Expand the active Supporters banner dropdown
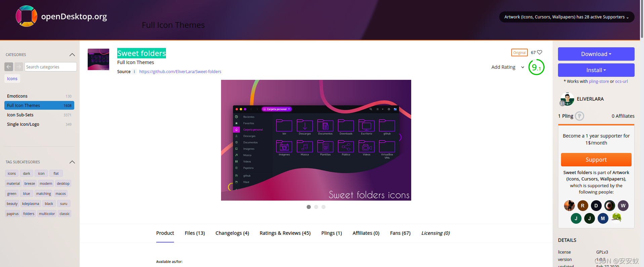This screenshot has height=267, width=644. (x=567, y=17)
